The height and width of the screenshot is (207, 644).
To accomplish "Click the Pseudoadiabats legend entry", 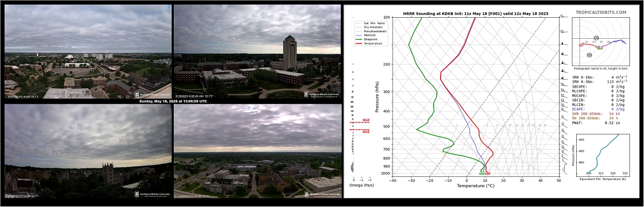I will (x=371, y=31).
